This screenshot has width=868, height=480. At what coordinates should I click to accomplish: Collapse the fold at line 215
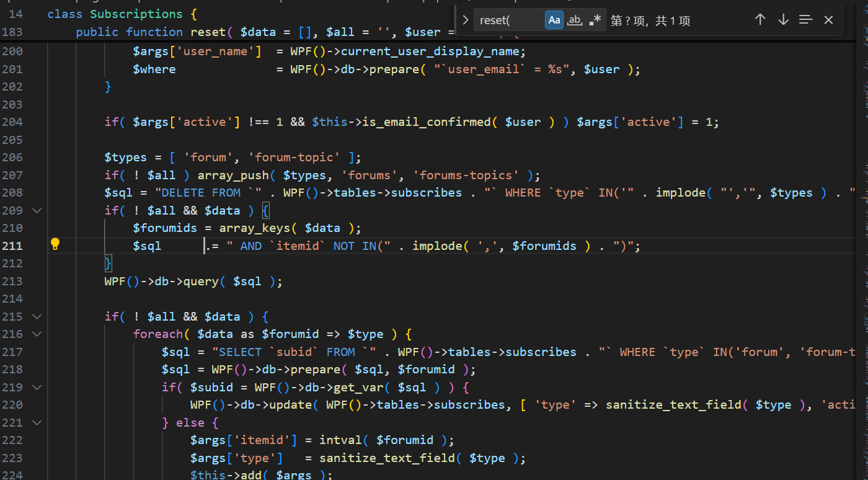coord(37,316)
